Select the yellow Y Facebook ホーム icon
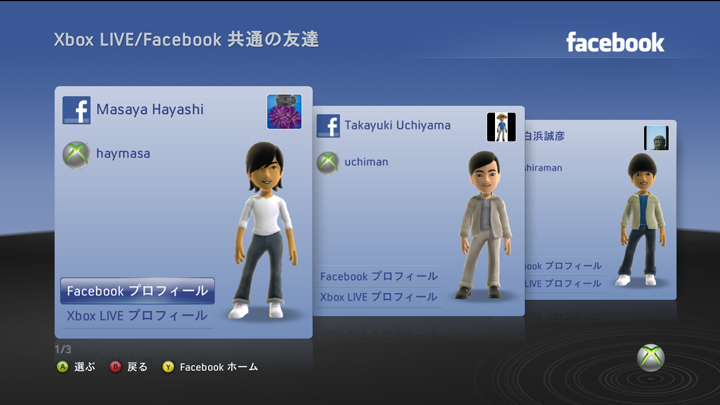The height and width of the screenshot is (405, 720). 168,367
